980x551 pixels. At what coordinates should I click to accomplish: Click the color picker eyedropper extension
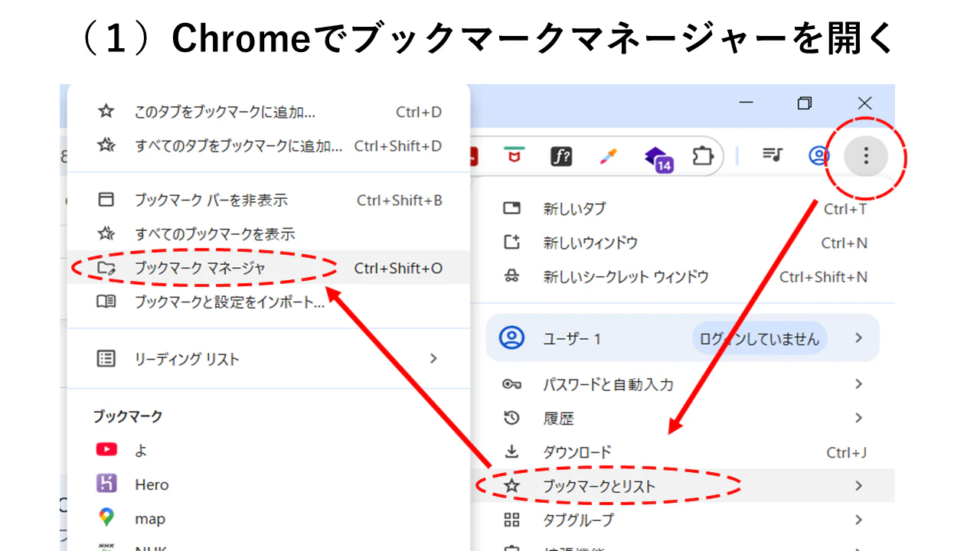609,156
